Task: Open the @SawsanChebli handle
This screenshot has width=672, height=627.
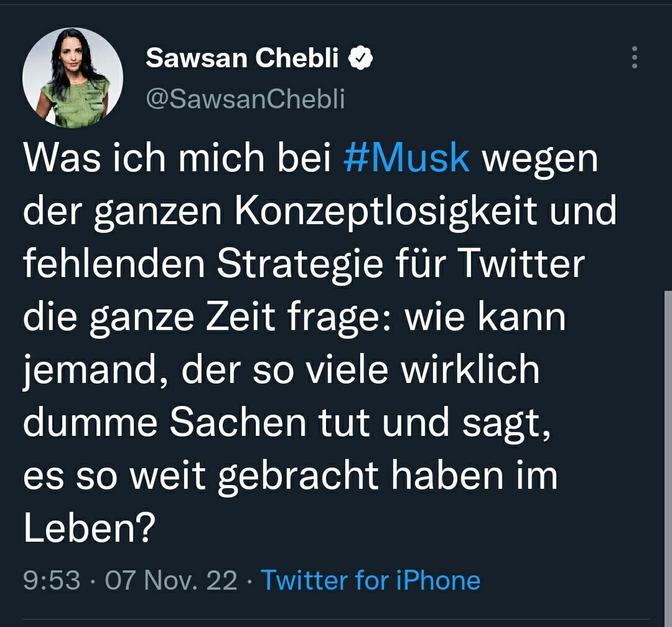Action: pyautogui.click(x=245, y=99)
